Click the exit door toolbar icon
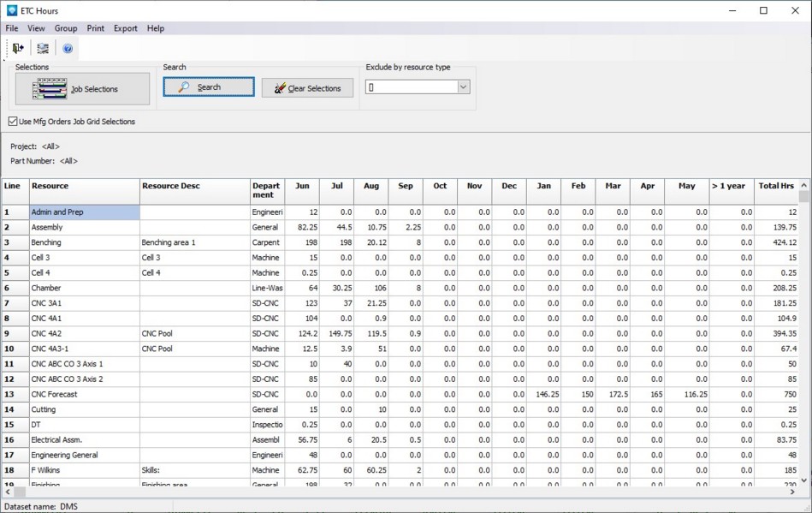This screenshot has height=513, width=812. pos(18,49)
